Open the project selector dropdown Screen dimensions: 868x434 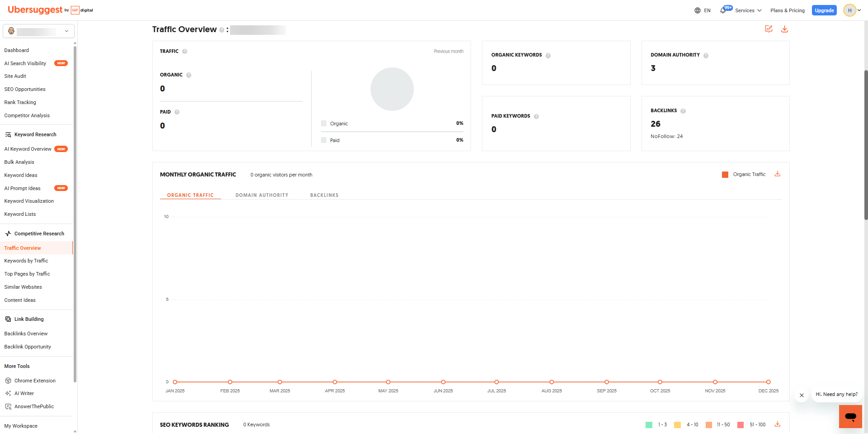coord(38,31)
